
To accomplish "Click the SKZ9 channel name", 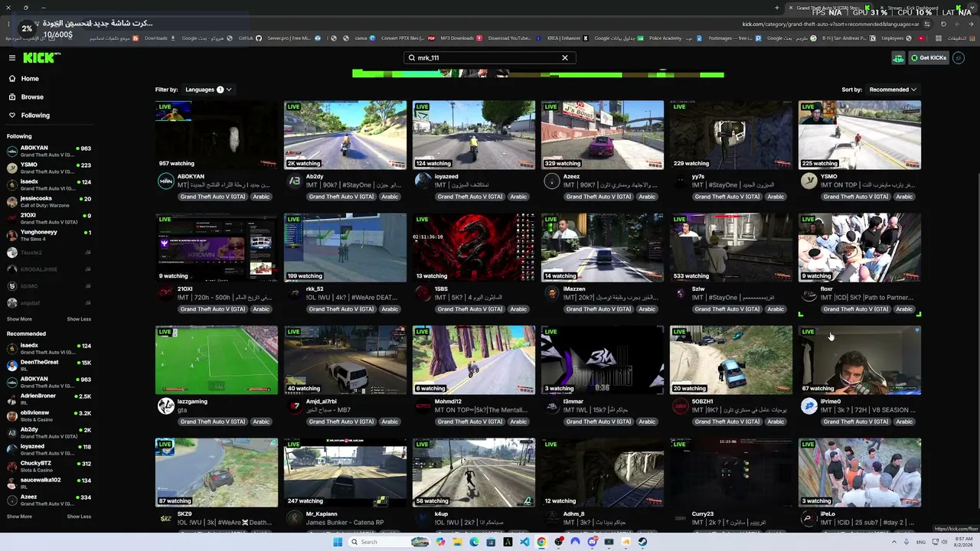I will point(185,514).
